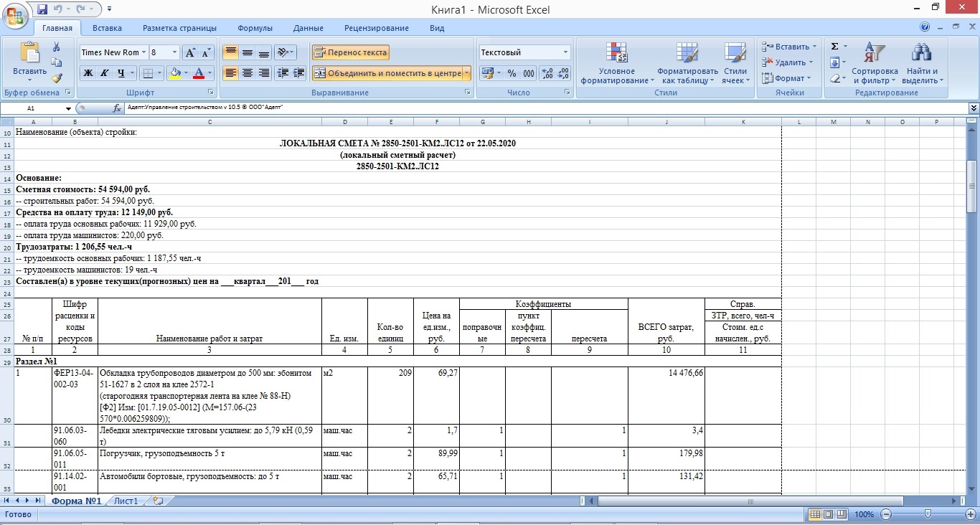
Task: Toggle italic К formatting
Action: (x=105, y=73)
